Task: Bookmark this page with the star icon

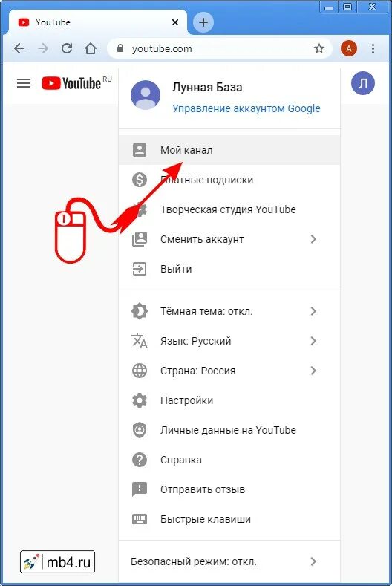Action: point(318,48)
